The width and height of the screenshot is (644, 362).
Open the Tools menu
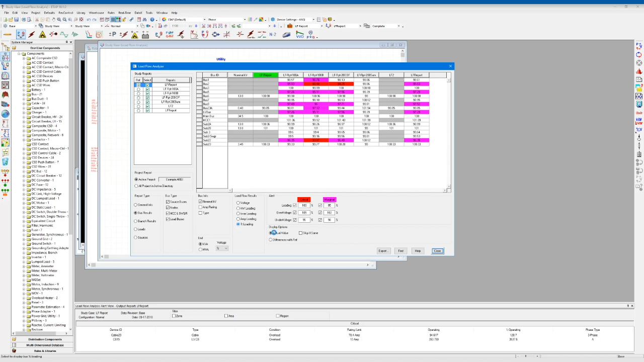coord(149,13)
